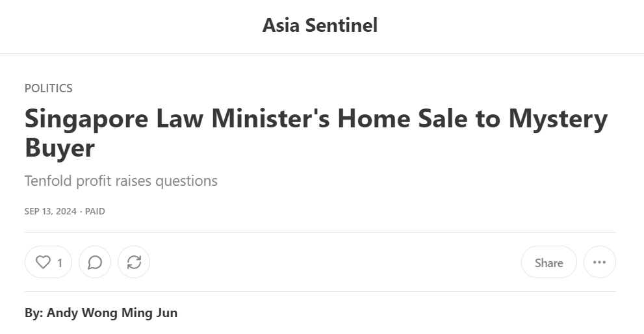Open the POLITICS section link

49,88
